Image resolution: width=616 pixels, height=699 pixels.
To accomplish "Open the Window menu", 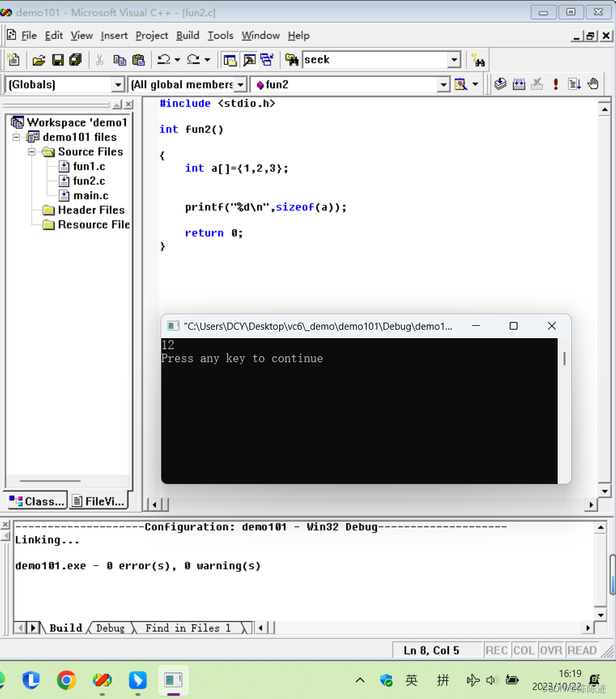I will [261, 36].
